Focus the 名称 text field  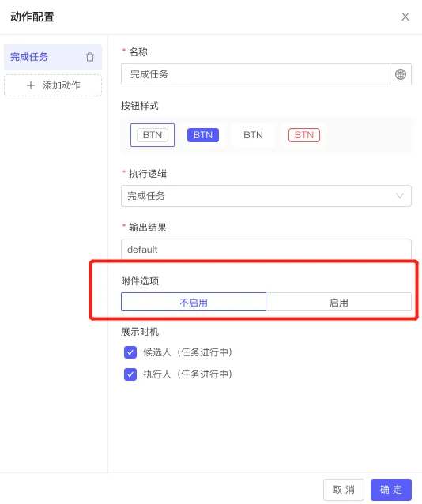pyautogui.click(x=255, y=74)
